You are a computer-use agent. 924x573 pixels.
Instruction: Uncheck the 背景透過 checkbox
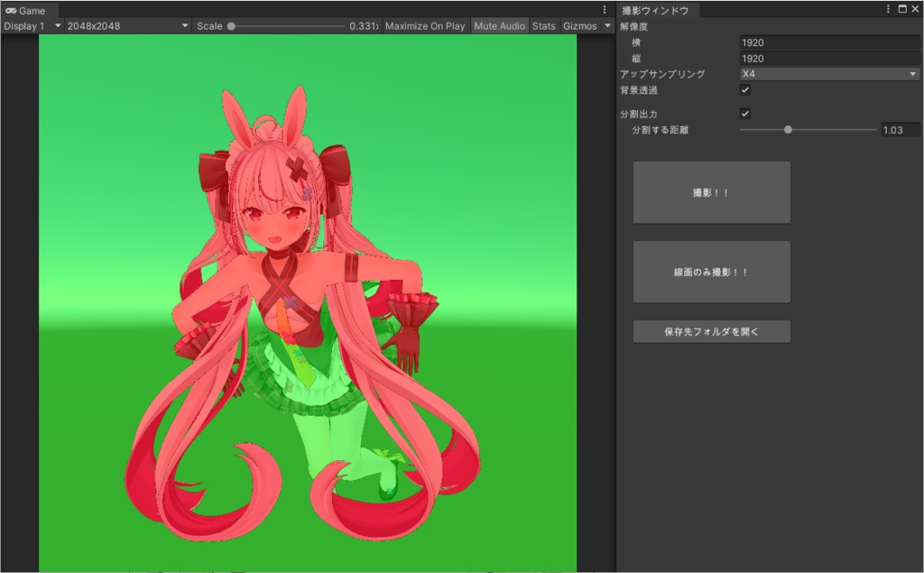(x=745, y=89)
